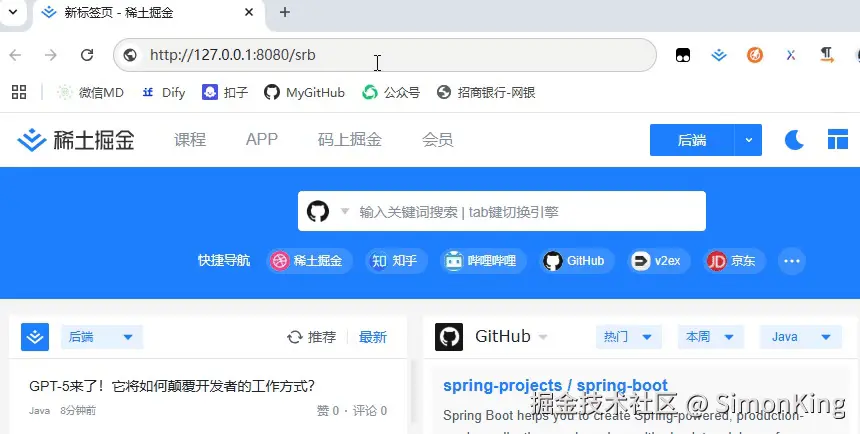This screenshot has height=434, width=860.
Task: Show more shortcuts with the ellipsis button
Action: 792,261
